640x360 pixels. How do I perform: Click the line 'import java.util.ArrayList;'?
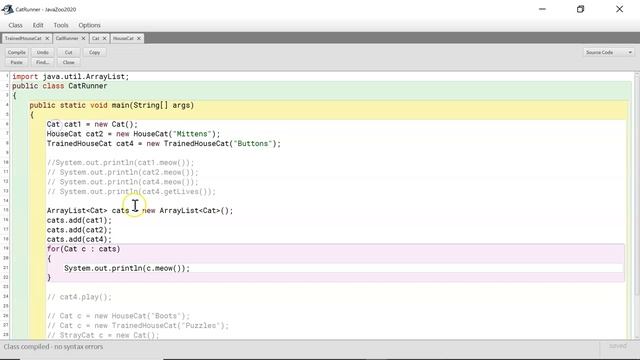coord(71,77)
